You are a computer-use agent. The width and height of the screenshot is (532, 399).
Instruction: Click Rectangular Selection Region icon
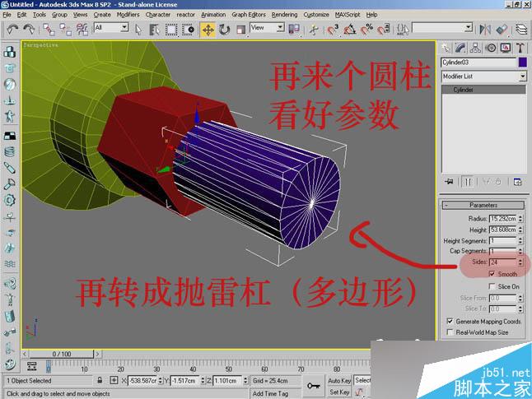click(171, 30)
